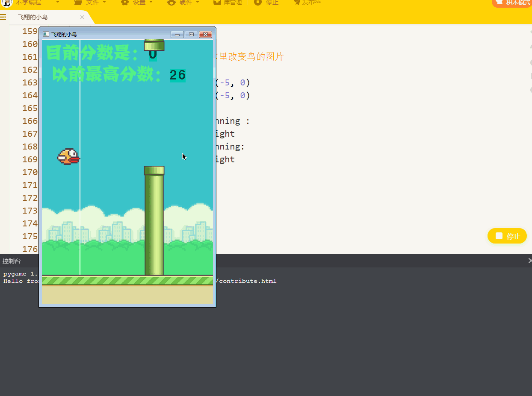Click the game window title bar icon

[x=46, y=34]
